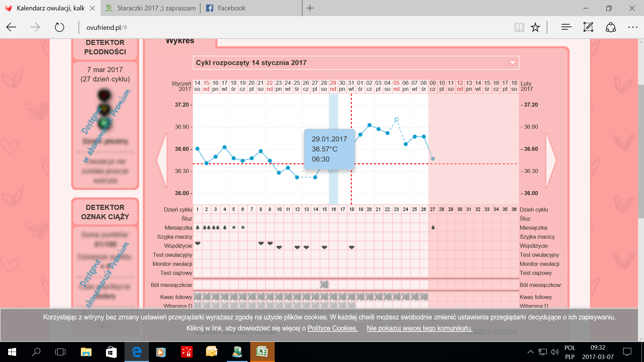Viewport: 644px width, 362px height.
Task: Click the heart icon on cycle day 18
Action: coord(352,247)
